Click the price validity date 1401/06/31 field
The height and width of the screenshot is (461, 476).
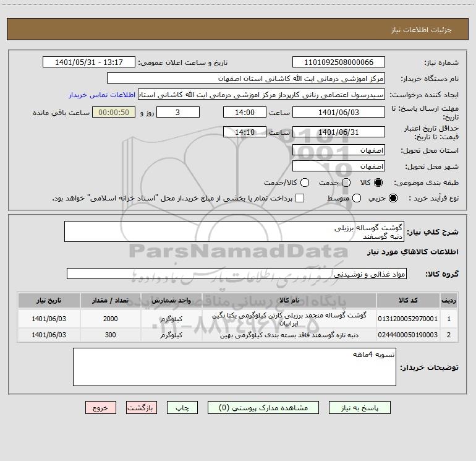pyautogui.click(x=339, y=132)
